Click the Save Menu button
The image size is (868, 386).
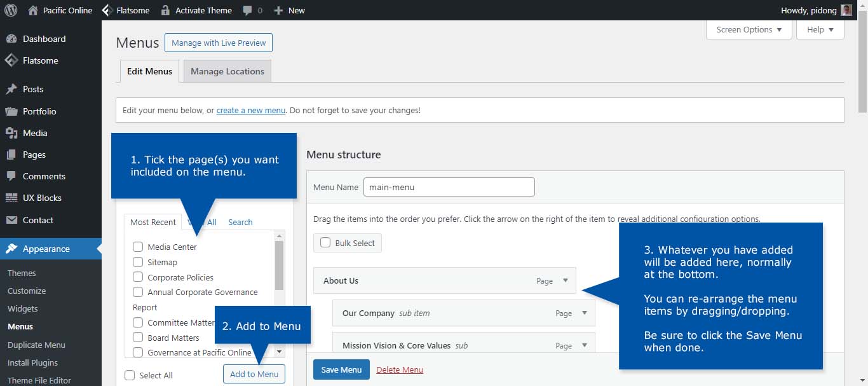(341, 369)
